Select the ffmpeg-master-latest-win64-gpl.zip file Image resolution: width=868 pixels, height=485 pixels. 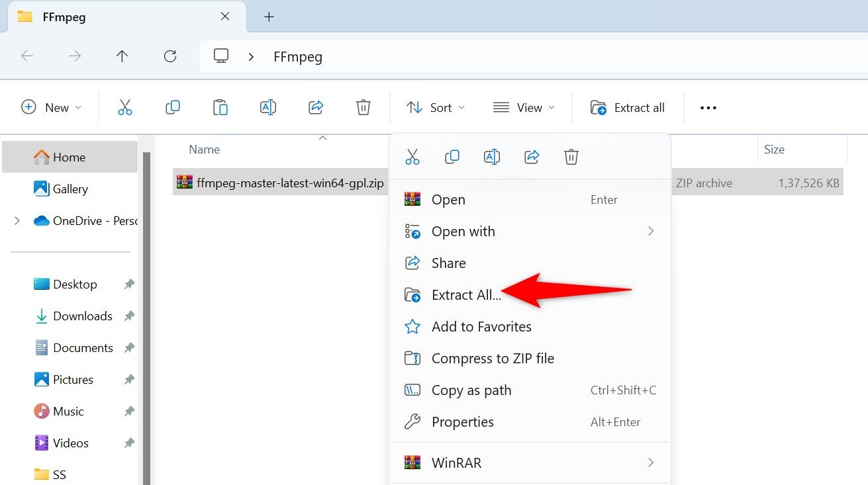click(290, 183)
